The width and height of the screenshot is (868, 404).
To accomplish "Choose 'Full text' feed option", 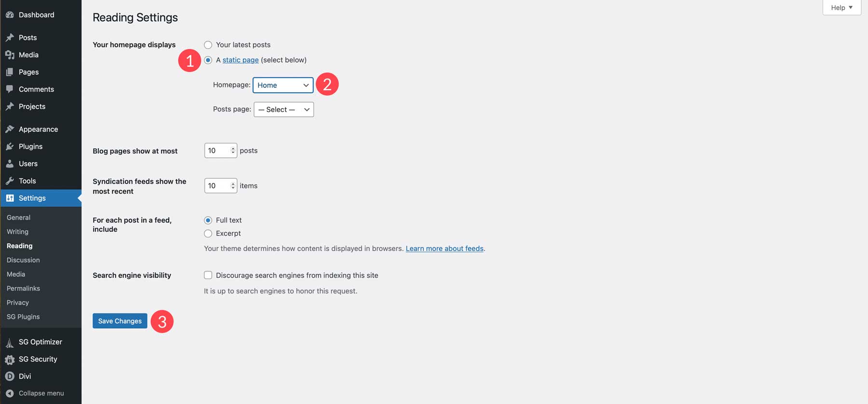I will coord(208,221).
